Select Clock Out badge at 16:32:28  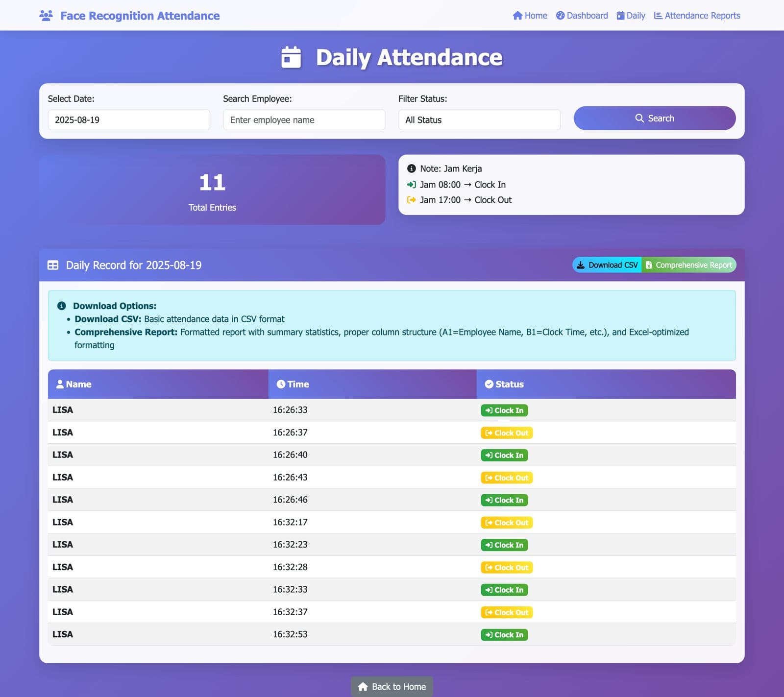(x=507, y=567)
